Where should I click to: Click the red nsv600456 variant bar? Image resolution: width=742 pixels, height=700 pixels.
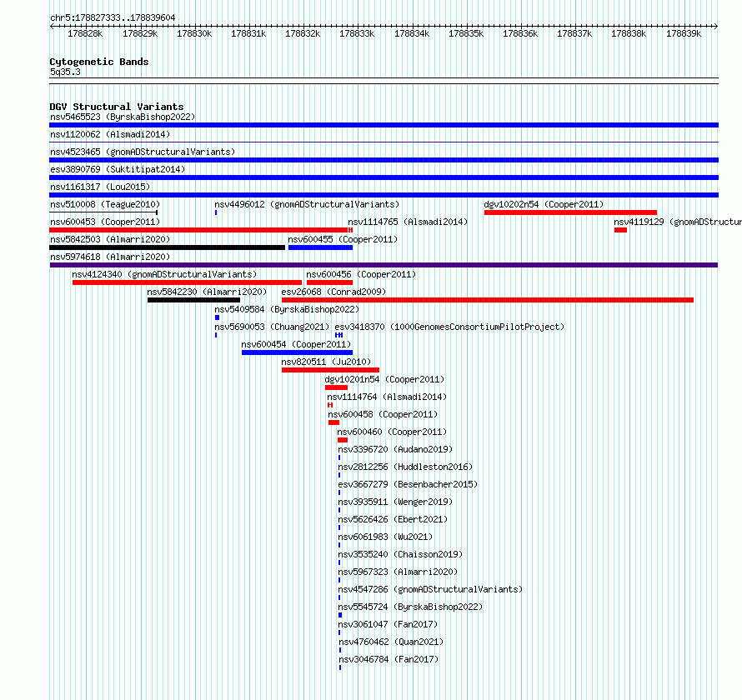point(330,282)
